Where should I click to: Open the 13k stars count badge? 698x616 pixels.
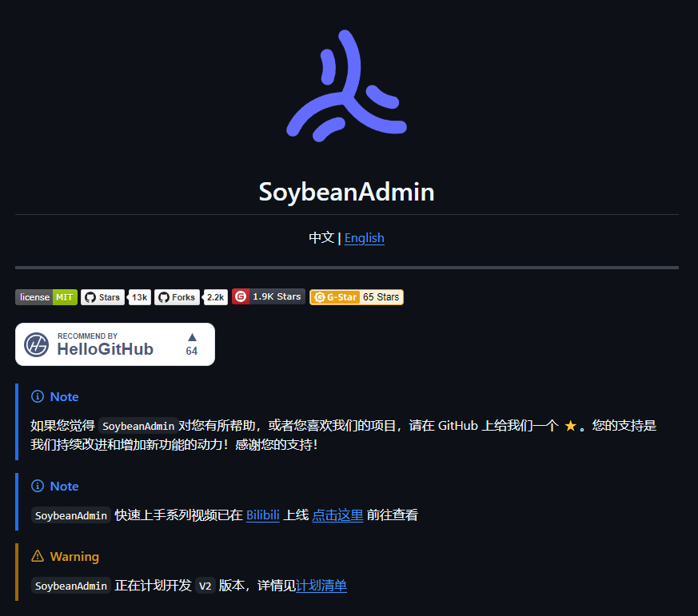(x=139, y=297)
